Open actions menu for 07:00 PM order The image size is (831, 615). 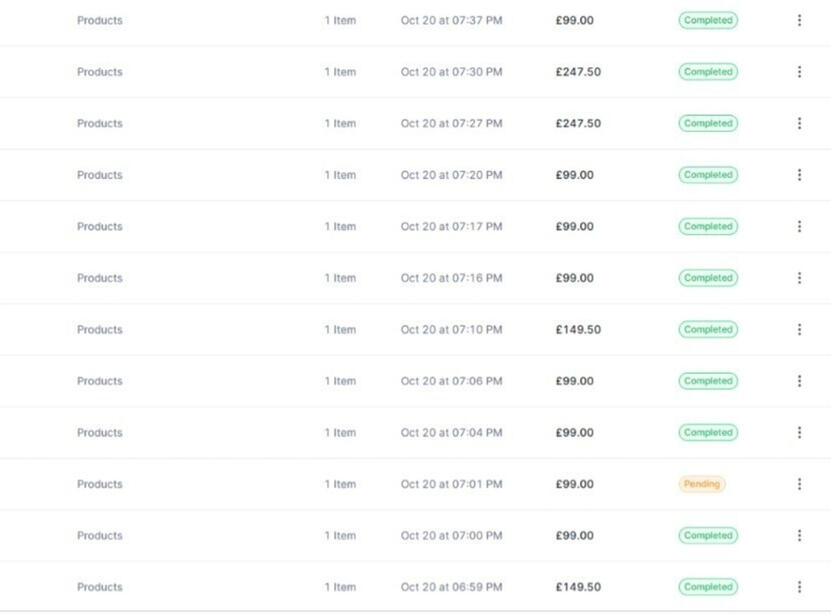(x=799, y=536)
